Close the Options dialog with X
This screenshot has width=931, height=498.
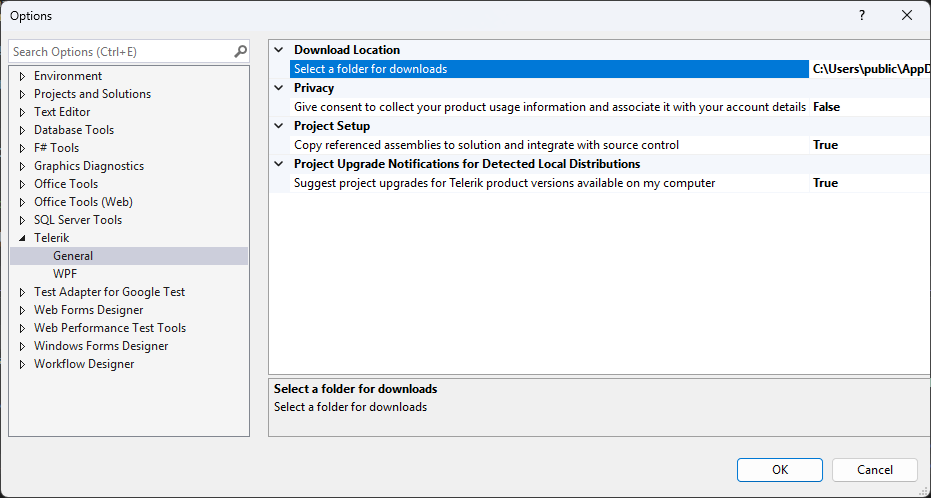(x=907, y=15)
